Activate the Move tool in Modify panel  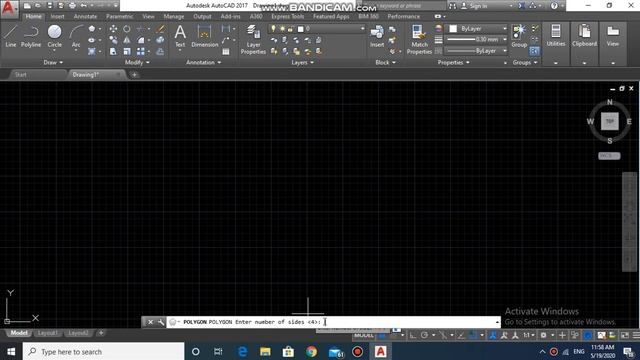(113, 29)
